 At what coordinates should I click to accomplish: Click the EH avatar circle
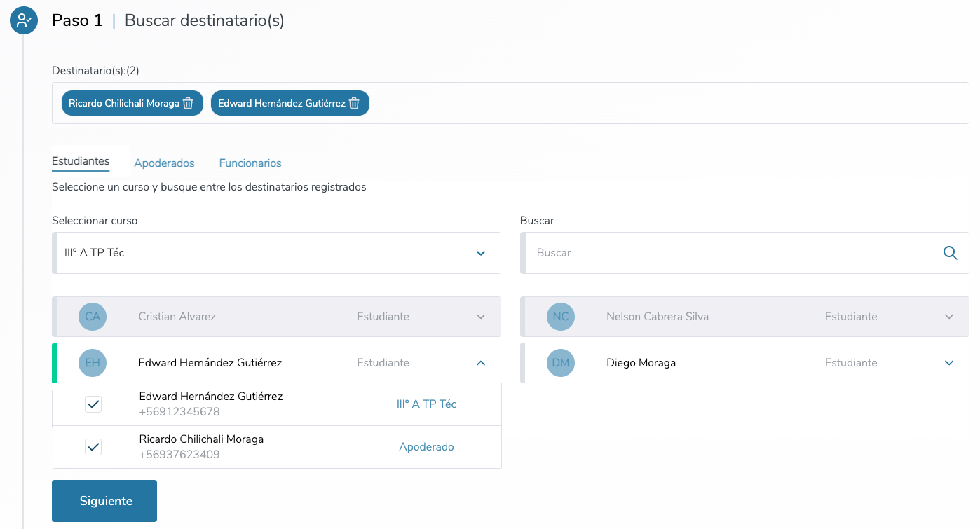click(x=93, y=363)
